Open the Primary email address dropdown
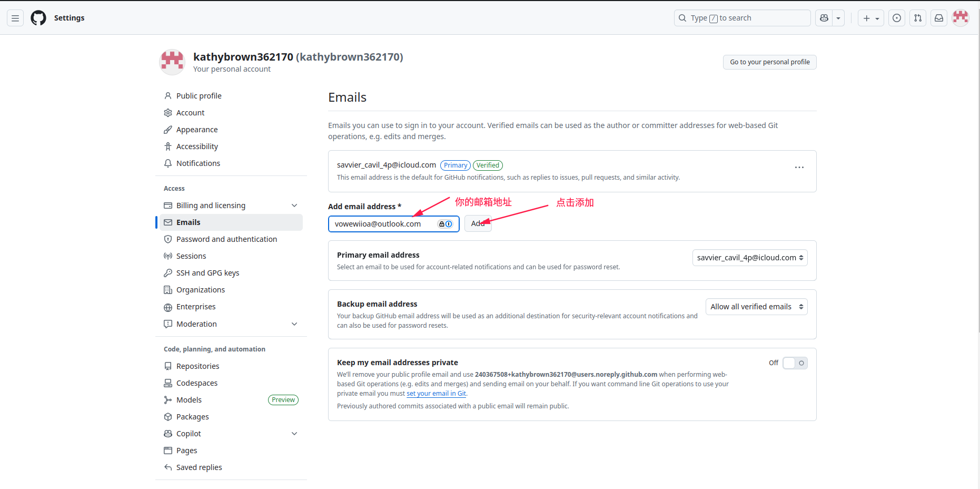 (x=749, y=258)
